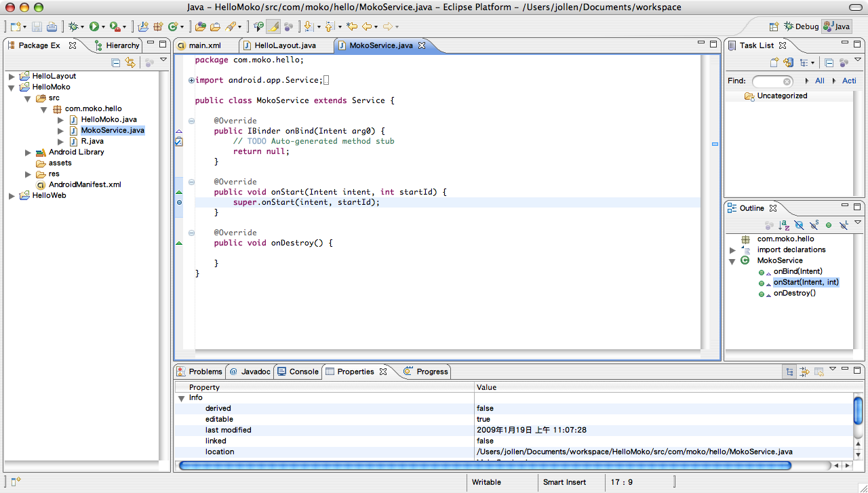Viewport: 868px width, 493px height.
Task: Click the Previous Annotation toolbar icon
Action: 330,26
